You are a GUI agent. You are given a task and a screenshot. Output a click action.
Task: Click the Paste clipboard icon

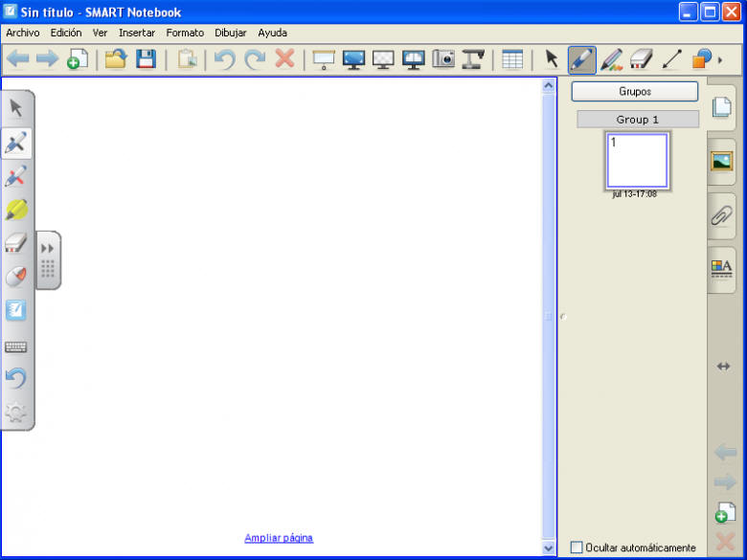point(187,59)
